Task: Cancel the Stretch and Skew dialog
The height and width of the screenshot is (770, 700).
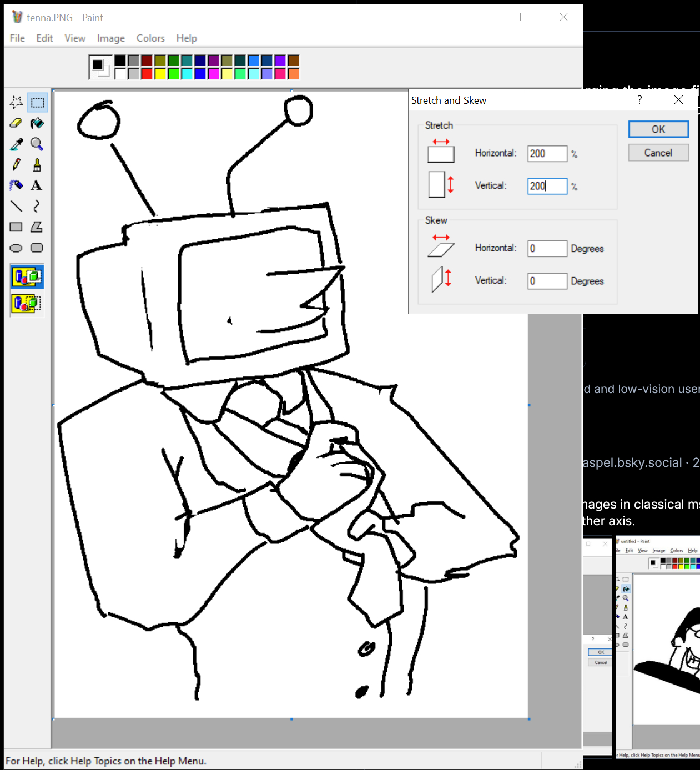Action: tap(658, 153)
